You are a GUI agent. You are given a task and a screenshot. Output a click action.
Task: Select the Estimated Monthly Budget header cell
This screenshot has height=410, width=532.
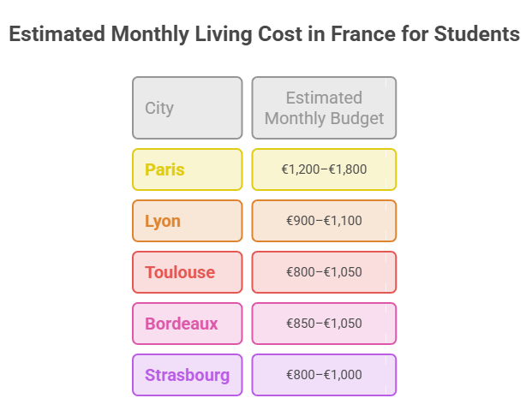click(324, 108)
